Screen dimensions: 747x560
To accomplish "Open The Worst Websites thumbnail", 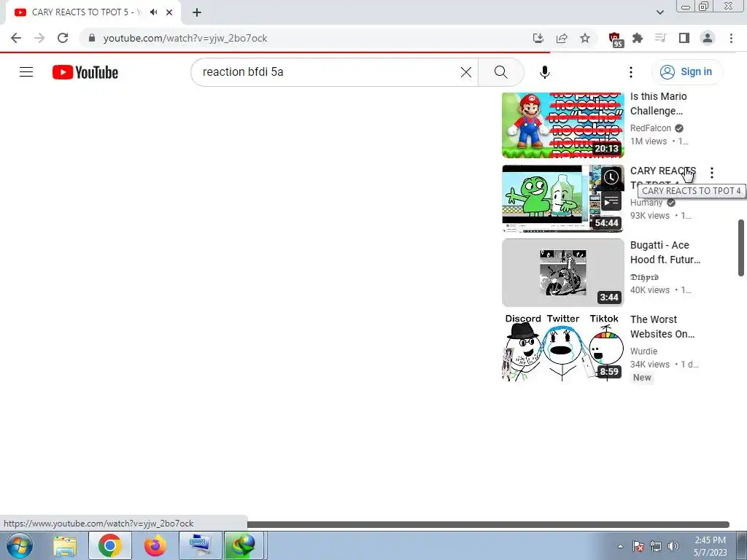I will (x=562, y=346).
